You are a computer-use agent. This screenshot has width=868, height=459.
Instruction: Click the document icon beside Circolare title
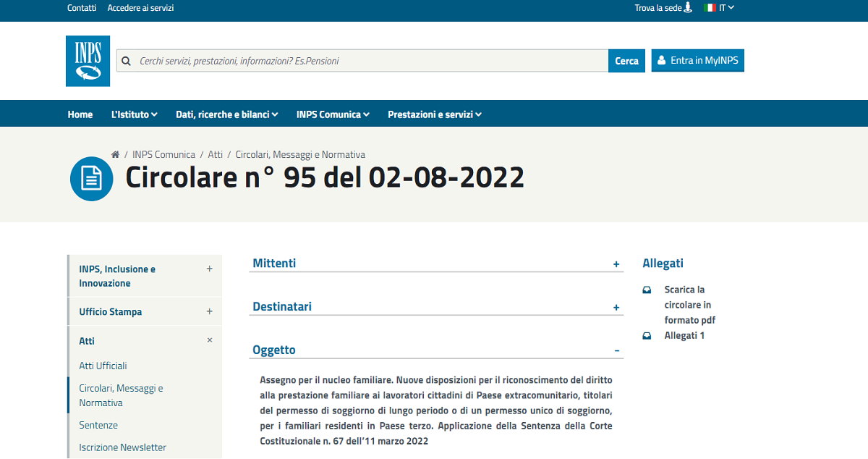[92, 178]
